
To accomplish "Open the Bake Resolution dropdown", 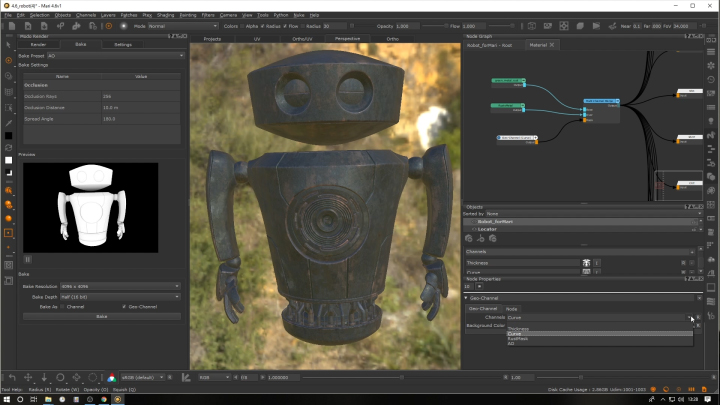I will tap(120, 287).
